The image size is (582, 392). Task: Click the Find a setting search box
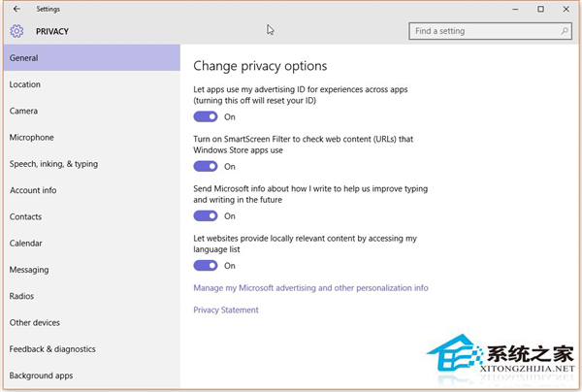(x=483, y=31)
